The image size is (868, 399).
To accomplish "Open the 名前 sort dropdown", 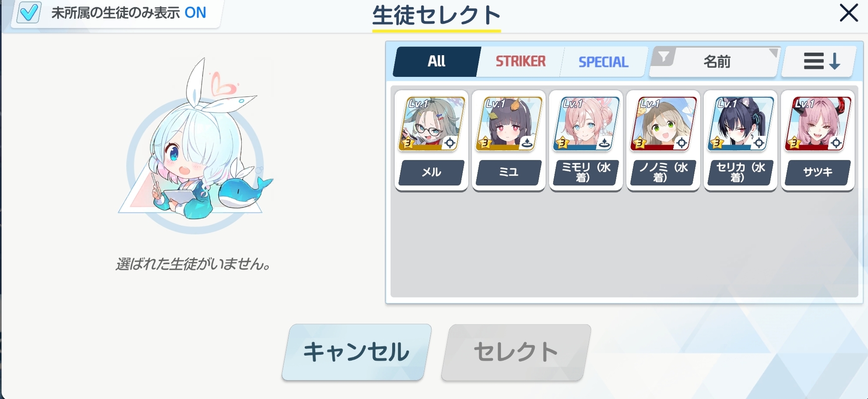I will click(x=715, y=62).
